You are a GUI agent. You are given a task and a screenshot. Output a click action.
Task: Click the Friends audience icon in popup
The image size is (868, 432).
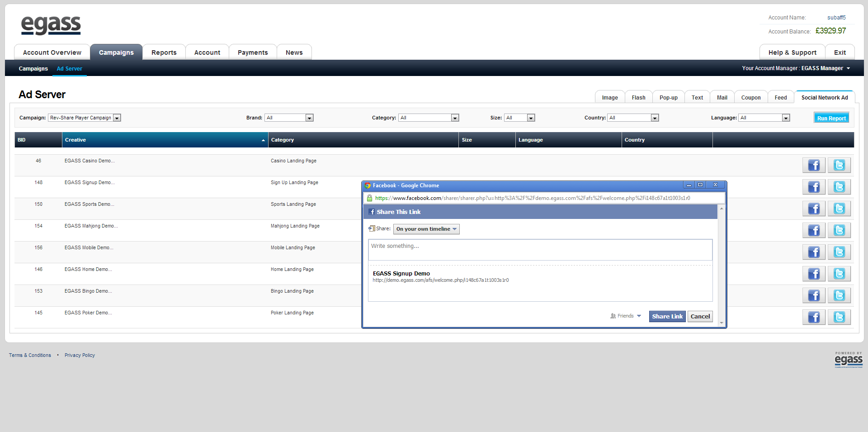(613, 316)
